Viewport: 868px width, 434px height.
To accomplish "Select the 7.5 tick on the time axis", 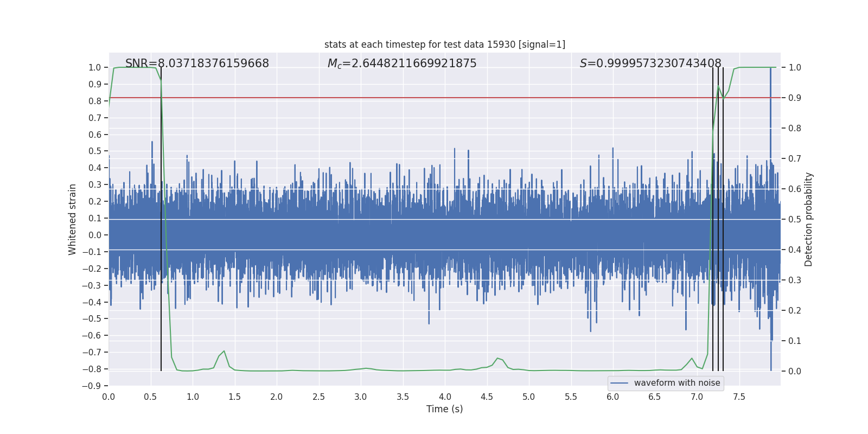I will coord(739,397).
